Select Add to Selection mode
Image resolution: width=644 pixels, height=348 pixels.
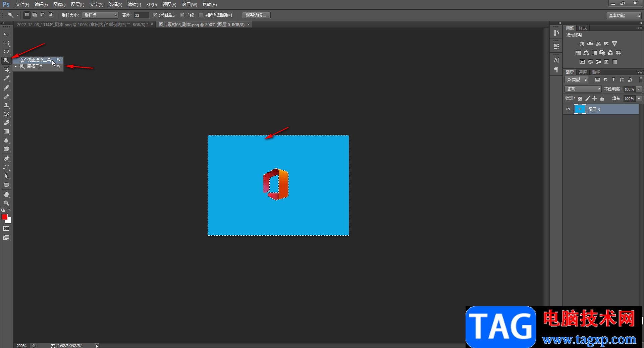(x=35, y=15)
